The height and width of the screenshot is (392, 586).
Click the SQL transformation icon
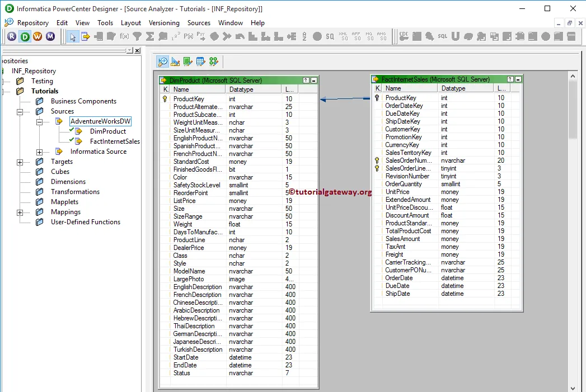[x=443, y=36]
